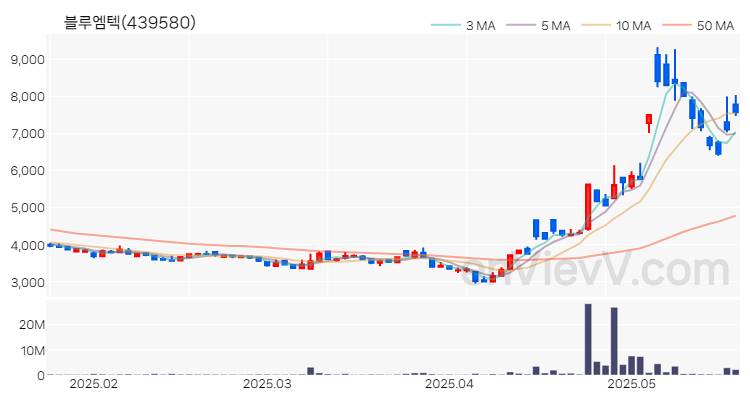Click the 10M volume axis label
750x400 pixels.
[32, 351]
